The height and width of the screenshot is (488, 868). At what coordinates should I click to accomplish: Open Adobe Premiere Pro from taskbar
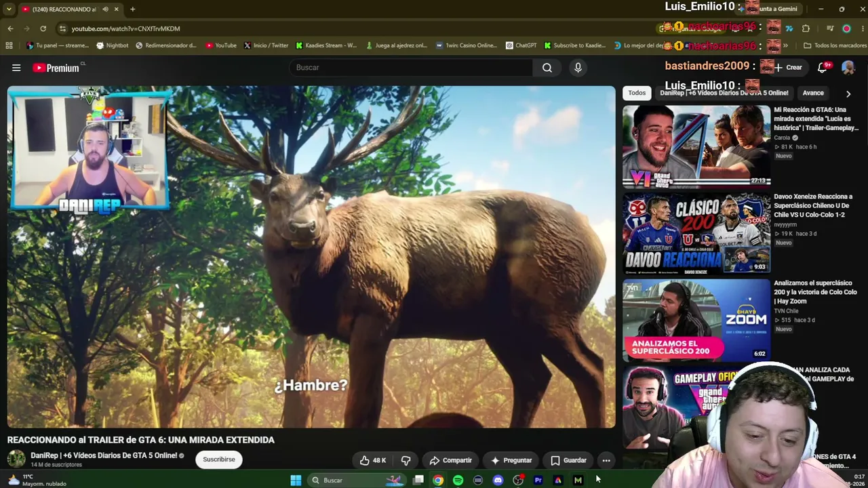[x=538, y=480]
